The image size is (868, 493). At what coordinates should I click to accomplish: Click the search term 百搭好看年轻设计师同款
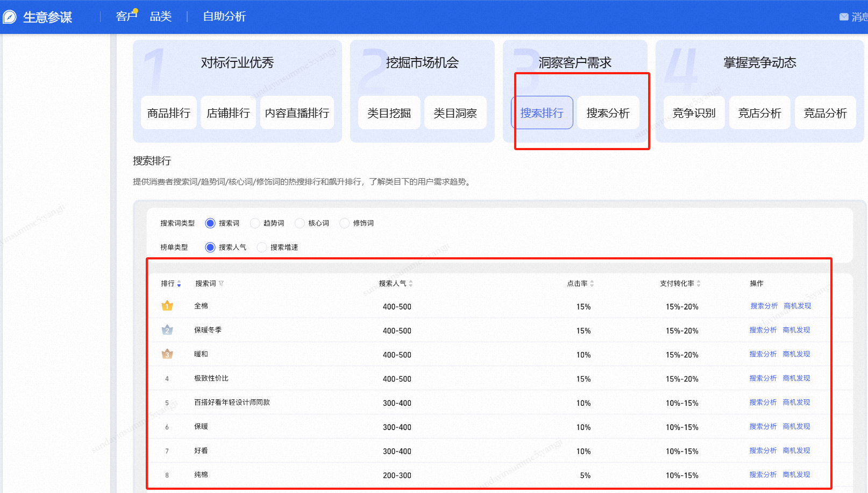pos(232,402)
